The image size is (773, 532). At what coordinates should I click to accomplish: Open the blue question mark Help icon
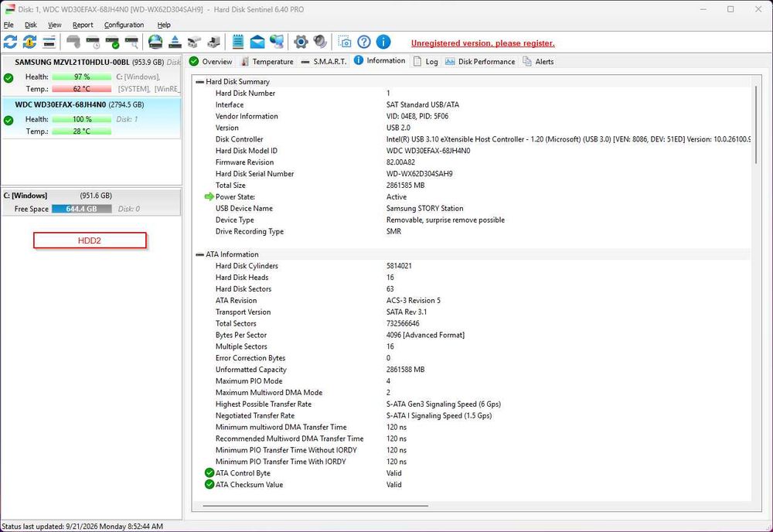(x=364, y=42)
